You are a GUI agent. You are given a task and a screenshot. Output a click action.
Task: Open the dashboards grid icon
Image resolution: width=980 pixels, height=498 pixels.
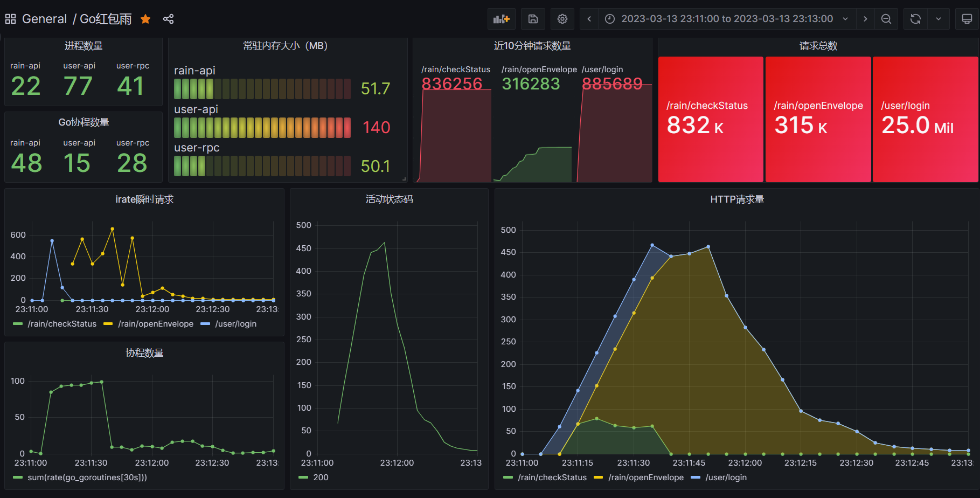[x=10, y=19]
